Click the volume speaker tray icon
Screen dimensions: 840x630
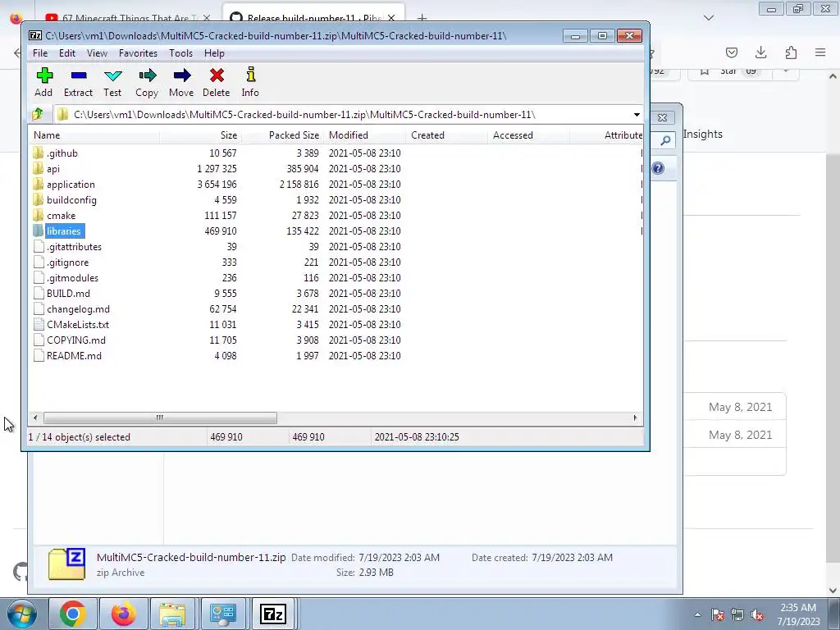(x=757, y=615)
